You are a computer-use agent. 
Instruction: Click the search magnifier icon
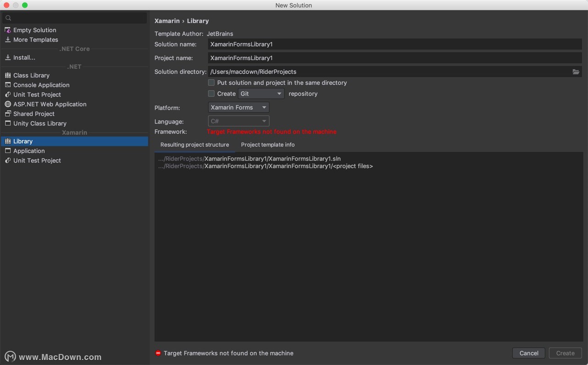pyautogui.click(x=8, y=18)
